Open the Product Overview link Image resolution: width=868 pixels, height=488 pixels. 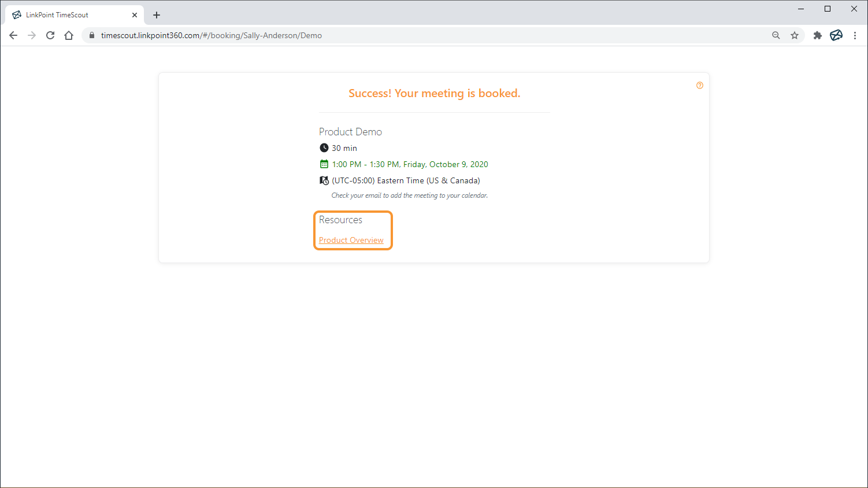coord(351,240)
